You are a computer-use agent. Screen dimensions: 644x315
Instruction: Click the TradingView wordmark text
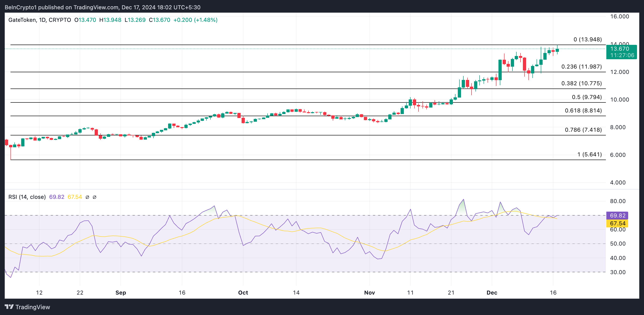33,307
